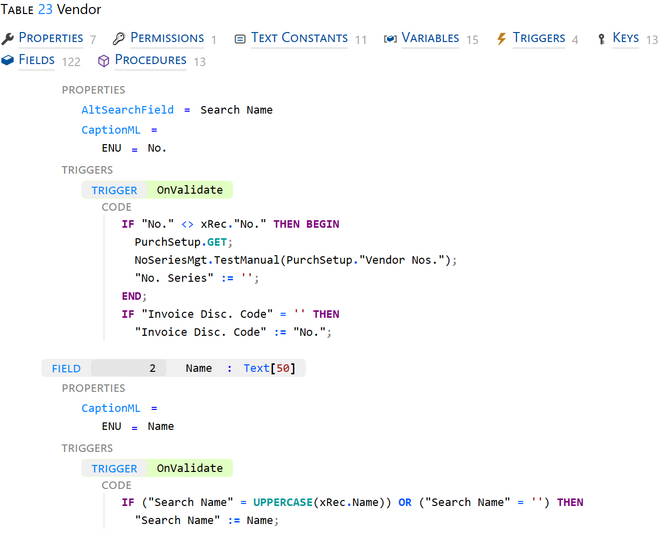Click the Text[50] data type
668x535 pixels.
pos(269,368)
